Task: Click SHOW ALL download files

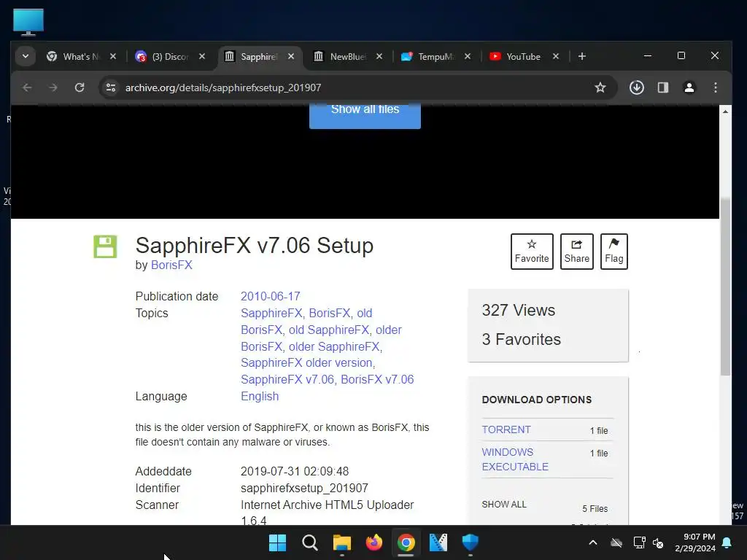Action: pyautogui.click(x=504, y=505)
